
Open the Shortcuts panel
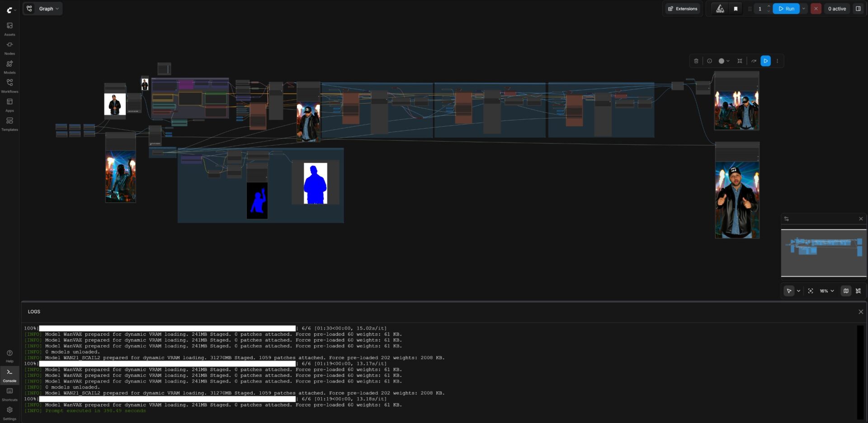coord(9,394)
